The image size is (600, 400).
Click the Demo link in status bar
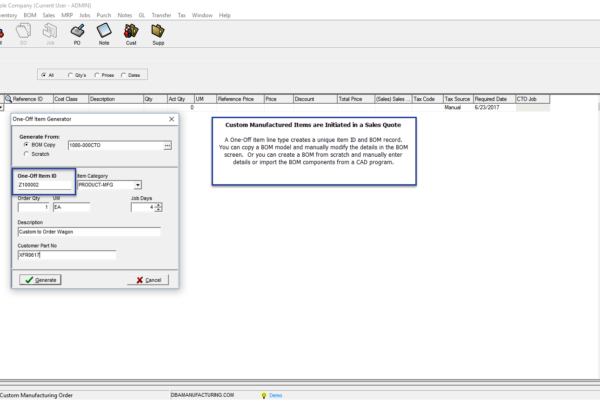276,395
